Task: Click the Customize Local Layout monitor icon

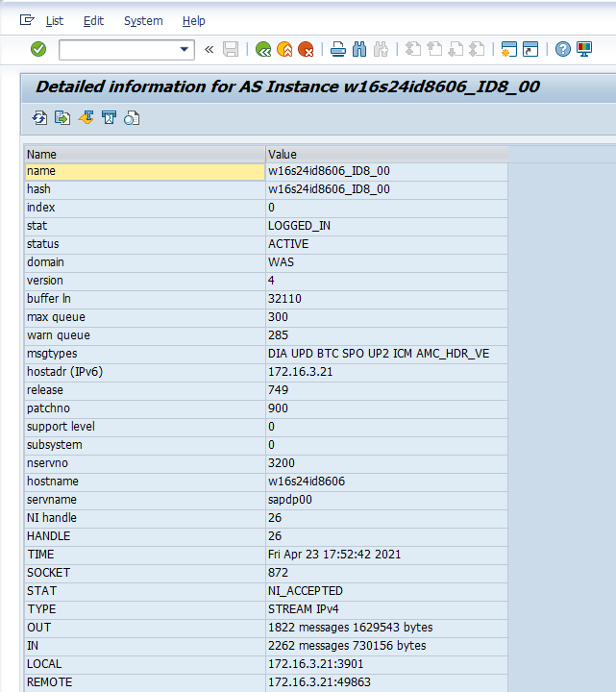Action: pos(584,49)
